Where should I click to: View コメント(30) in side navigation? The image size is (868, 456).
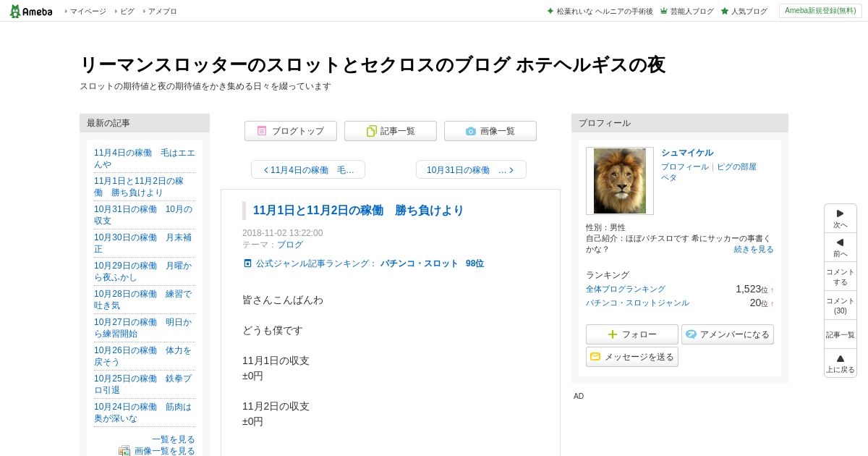coord(841,305)
